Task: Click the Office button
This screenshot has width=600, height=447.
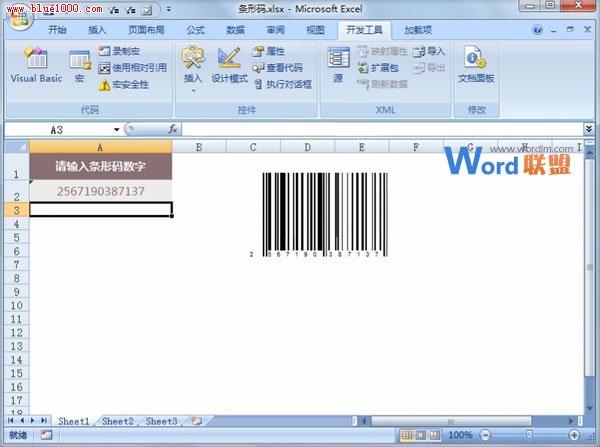Action: (20, 18)
